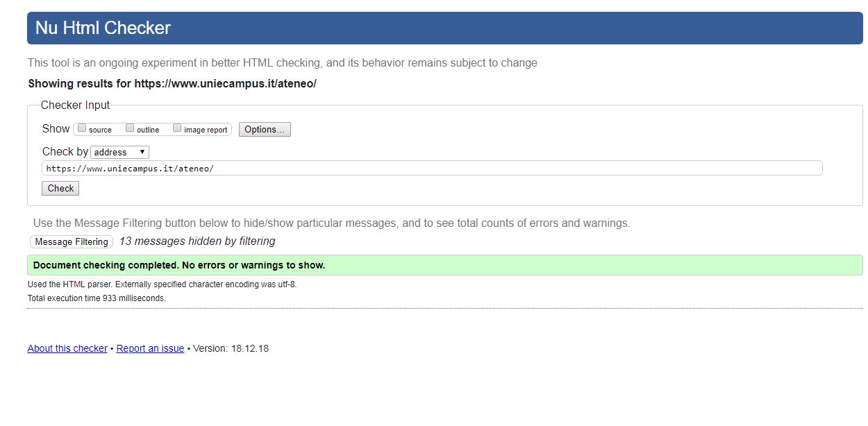Image resolution: width=868 pixels, height=426 pixels.
Task: Click the 'Checker Input' legend label
Action: coord(75,105)
